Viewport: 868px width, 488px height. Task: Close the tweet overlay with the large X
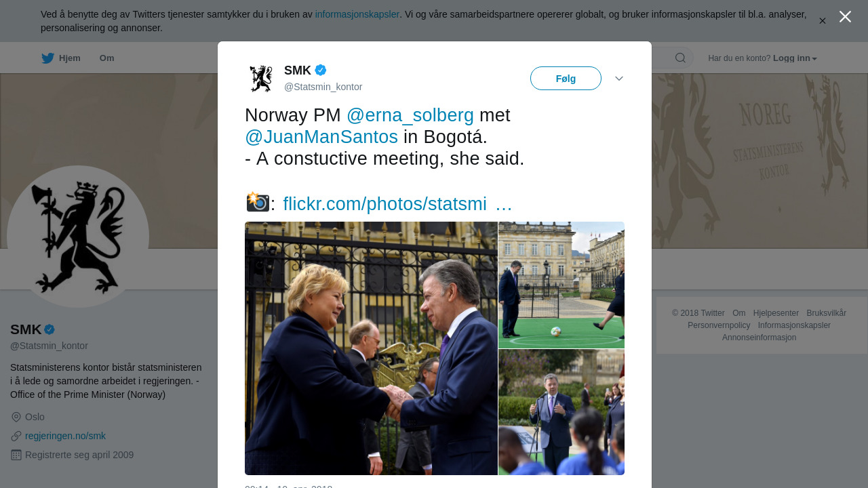coord(845,17)
